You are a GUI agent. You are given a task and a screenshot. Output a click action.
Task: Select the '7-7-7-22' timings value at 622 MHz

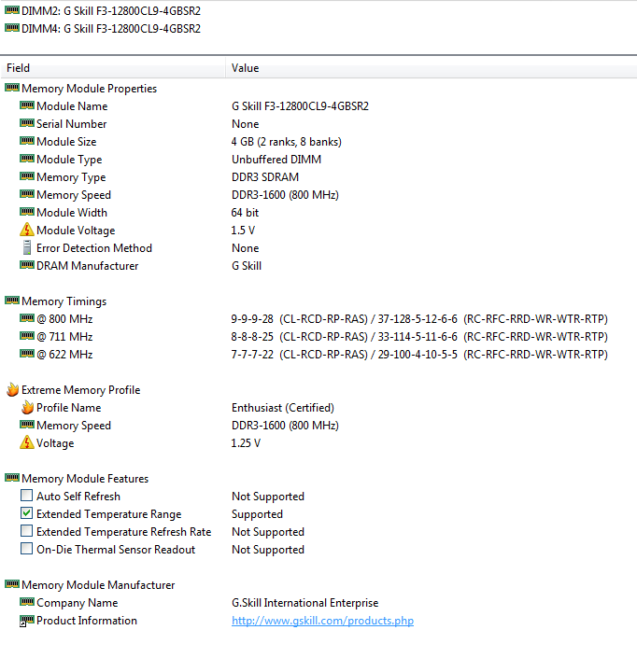tap(252, 355)
